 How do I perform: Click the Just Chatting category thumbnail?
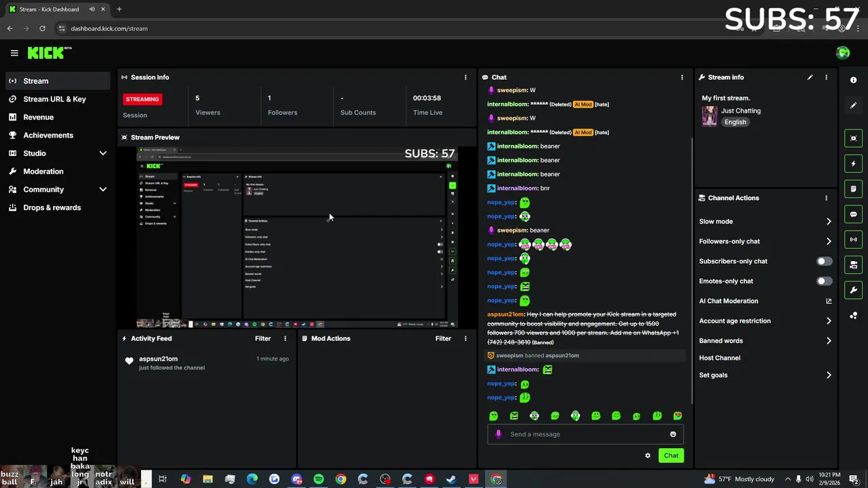point(709,116)
